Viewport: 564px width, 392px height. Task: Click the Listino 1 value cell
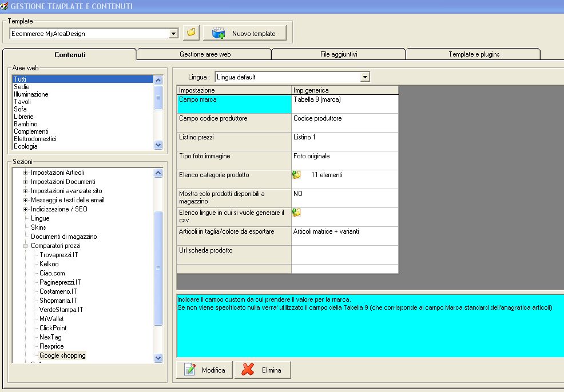coord(345,142)
